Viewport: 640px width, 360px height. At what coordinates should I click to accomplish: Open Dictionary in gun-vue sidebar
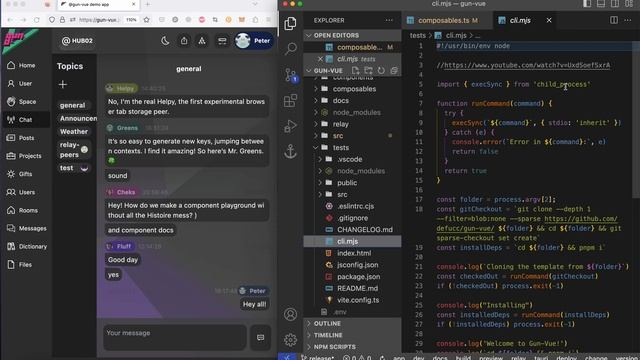pyautogui.click(x=27, y=247)
